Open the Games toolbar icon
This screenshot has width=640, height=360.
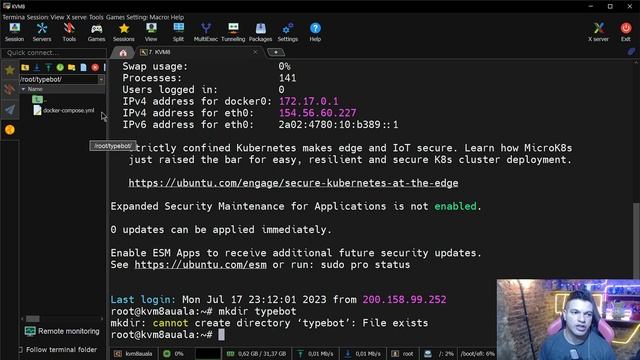pos(96,32)
